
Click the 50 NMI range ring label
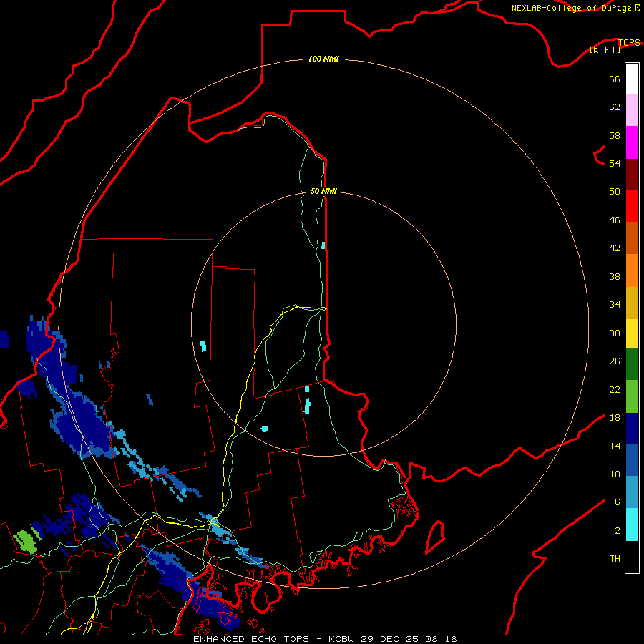(x=323, y=191)
